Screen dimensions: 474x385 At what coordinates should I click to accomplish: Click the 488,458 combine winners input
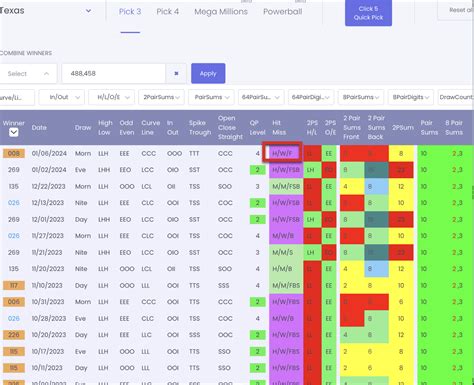114,73
